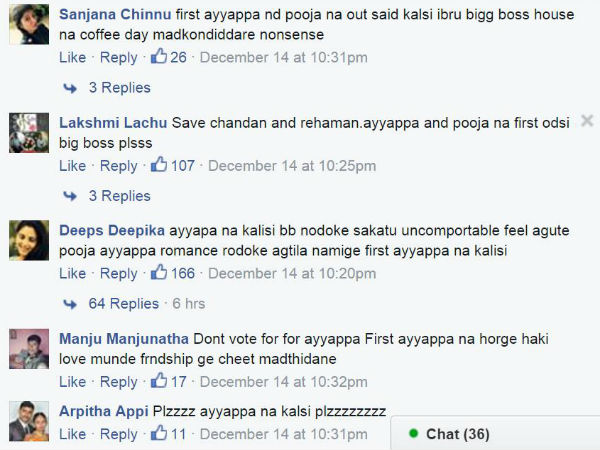Expand 3 Replies under Lakshmi Lachu's comment
This screenshot has height=450, width=600.
119,196
